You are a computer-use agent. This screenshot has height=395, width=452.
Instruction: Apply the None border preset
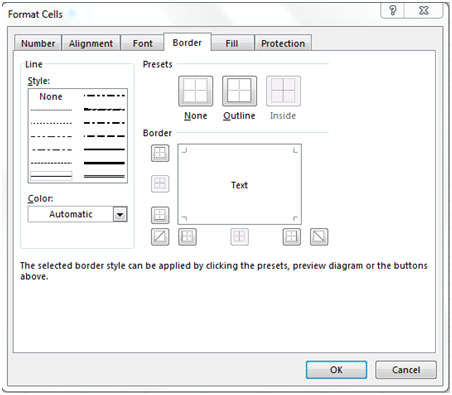[x=196, y=91]
